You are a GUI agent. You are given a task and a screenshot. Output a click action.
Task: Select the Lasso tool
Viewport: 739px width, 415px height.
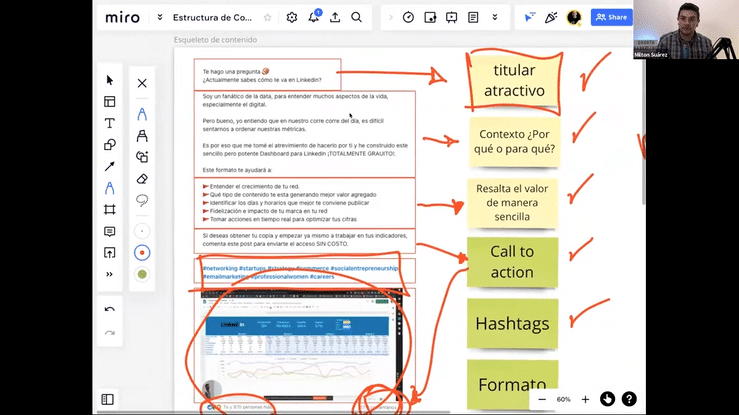[x=142, y=200]
